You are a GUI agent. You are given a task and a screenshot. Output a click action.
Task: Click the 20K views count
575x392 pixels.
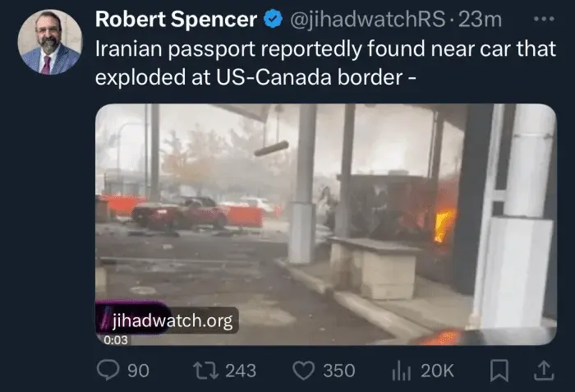[x=438, y=371]
